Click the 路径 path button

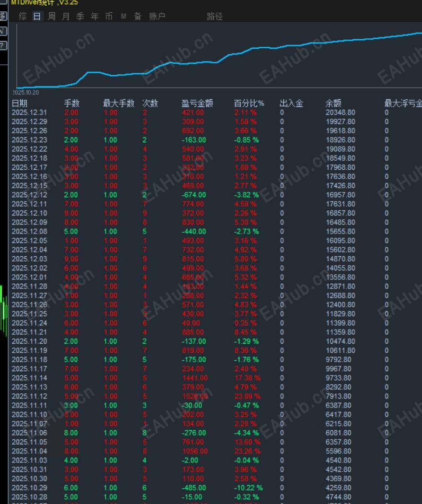point(215,16)
